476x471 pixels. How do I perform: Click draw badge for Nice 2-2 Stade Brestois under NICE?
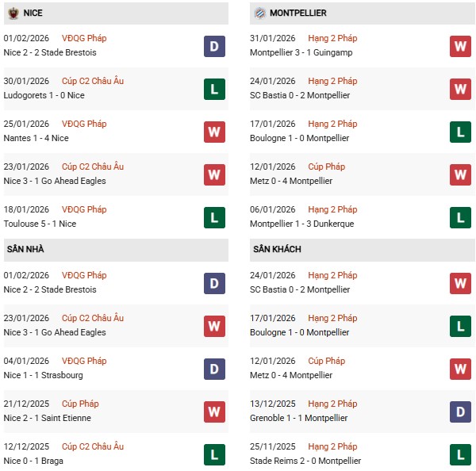pyautogui.click(x=214, y=46)
